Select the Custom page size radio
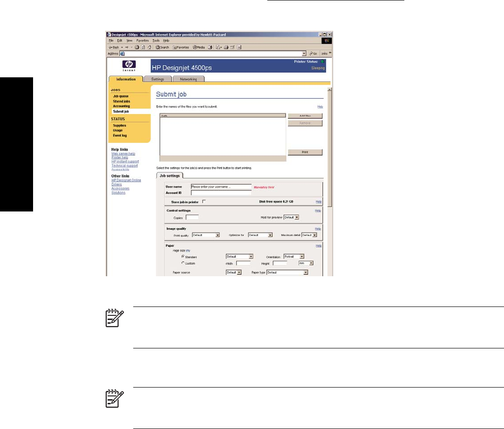The height and width of the screenshot is (429, 504). pyautogui.click(x=183, y=263)
